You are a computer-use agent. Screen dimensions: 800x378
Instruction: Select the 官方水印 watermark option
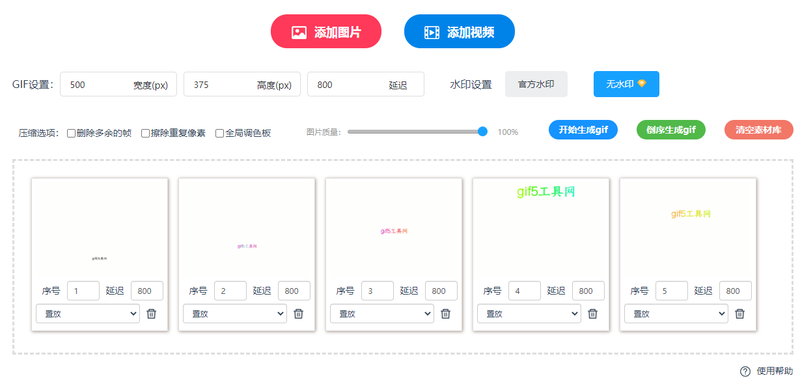[x=536, y=84]
